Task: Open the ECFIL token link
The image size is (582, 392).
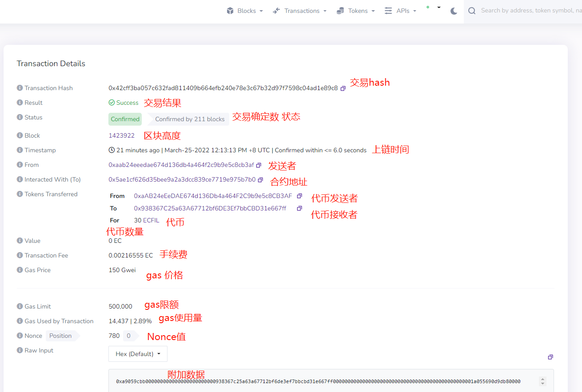Action: 151,220
